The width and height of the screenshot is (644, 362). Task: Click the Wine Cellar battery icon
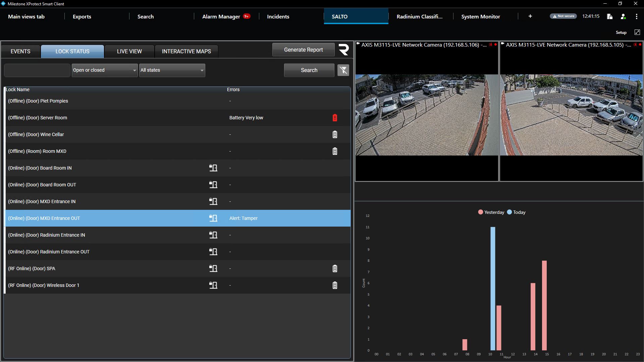point(335,134)
